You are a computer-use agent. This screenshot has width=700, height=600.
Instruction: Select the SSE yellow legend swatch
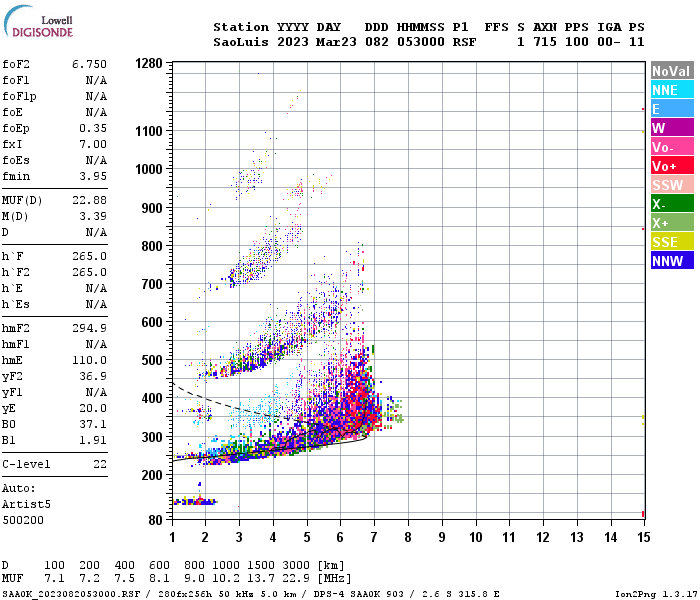[x=672, y=242]
